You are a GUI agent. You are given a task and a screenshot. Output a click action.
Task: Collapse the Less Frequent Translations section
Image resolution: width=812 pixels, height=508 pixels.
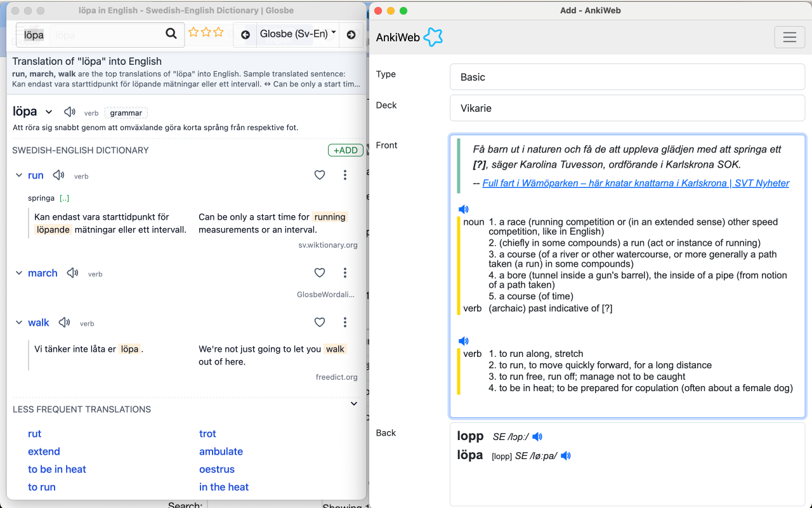click(x=354, y=403)
